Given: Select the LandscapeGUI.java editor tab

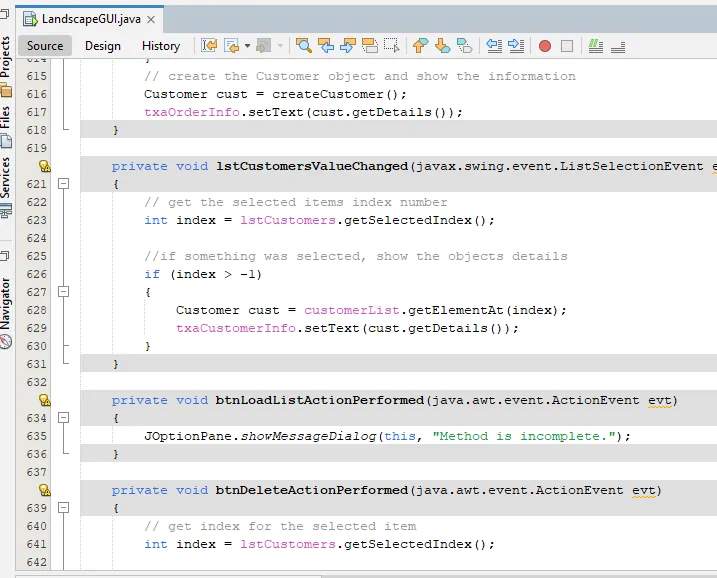Looking at the screenshot, I should tap(91, 19).
